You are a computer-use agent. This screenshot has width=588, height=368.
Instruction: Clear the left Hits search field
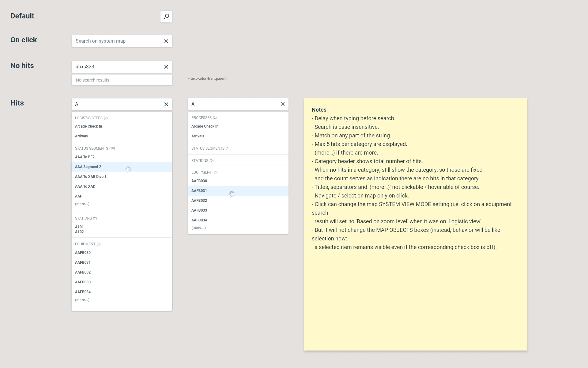[x=166, y=103]
